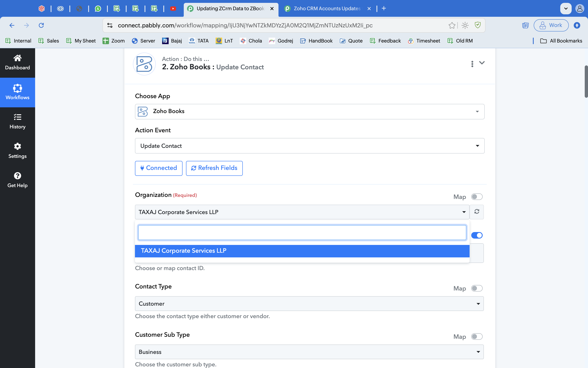This screenshot has height=368, width=588.
Task: Go forward in browser history
Action: [26, 25]
